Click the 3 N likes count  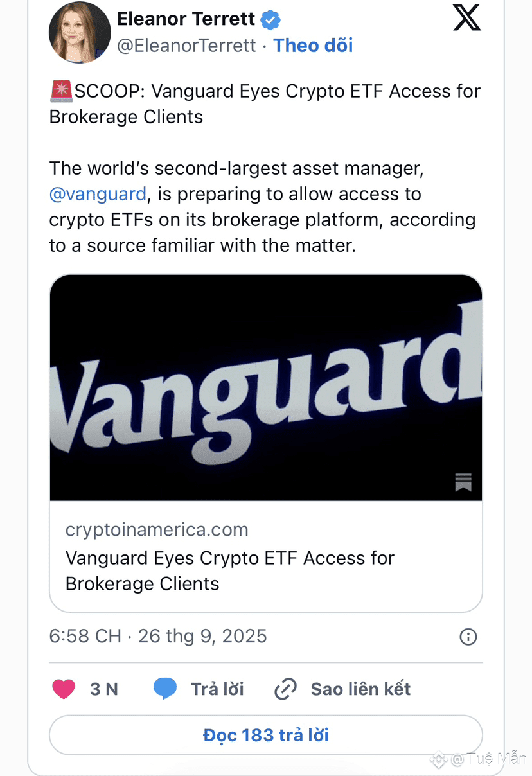pos(104,689)
